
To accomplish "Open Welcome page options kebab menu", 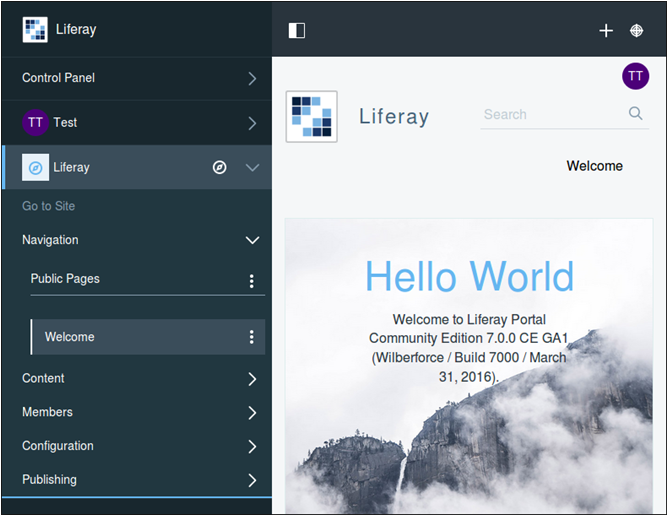I will coord(251,337).
